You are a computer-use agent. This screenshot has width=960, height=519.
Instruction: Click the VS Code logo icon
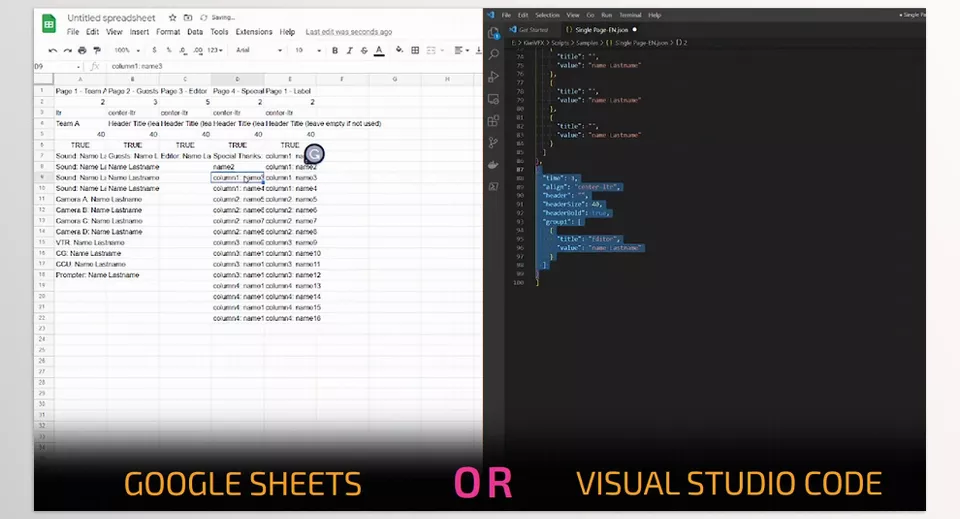[x=491, y=15]
